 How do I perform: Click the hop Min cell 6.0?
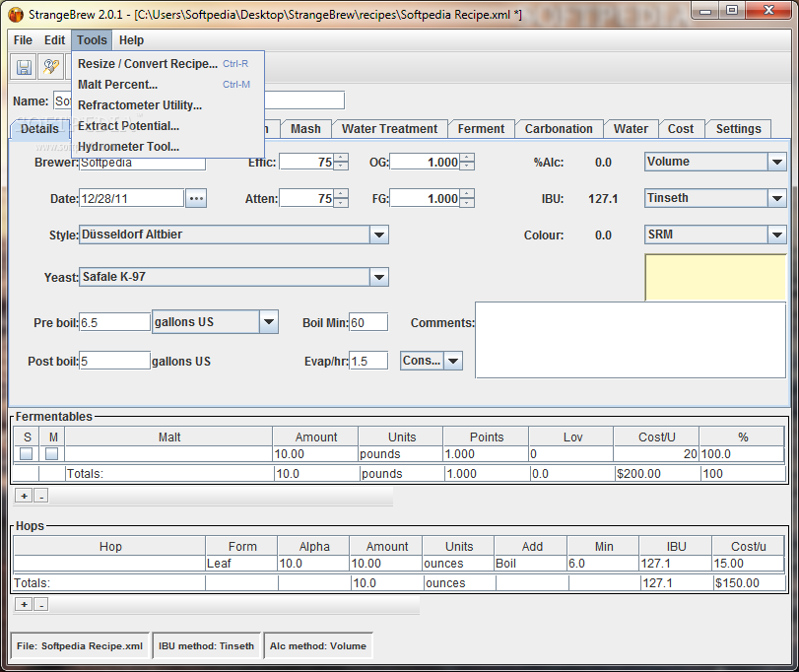(603, 564)
